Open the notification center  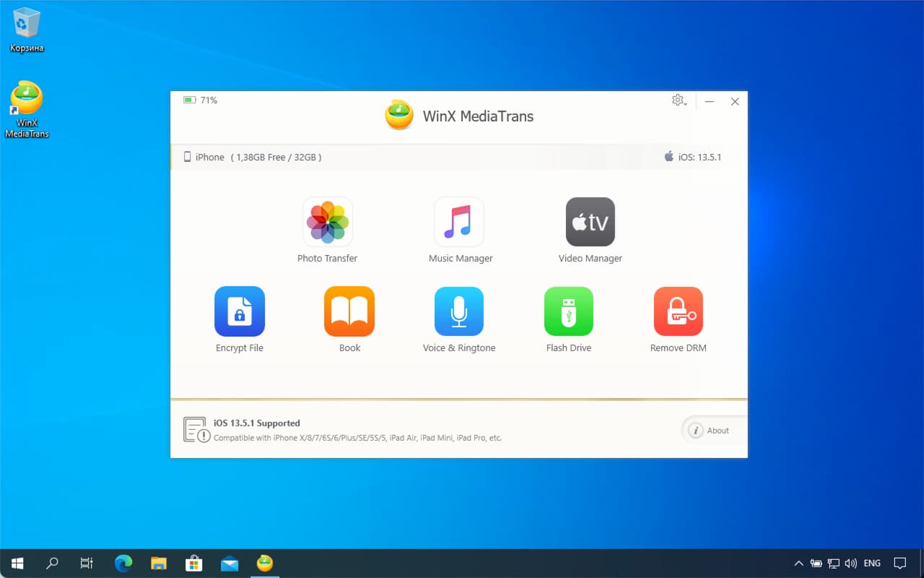pyautogui.click(x=900, y=564)
